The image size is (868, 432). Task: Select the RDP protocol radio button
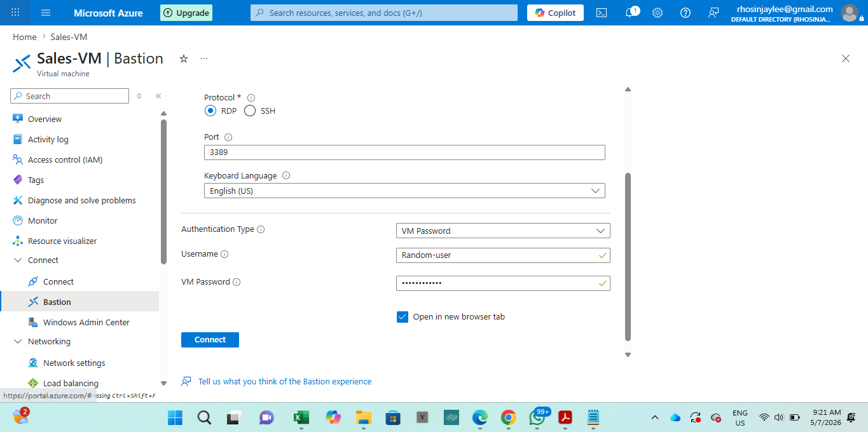coord(210,111)
